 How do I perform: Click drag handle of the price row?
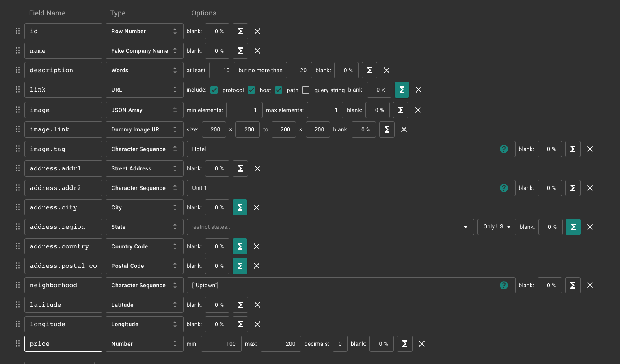[x=18, y=343]
